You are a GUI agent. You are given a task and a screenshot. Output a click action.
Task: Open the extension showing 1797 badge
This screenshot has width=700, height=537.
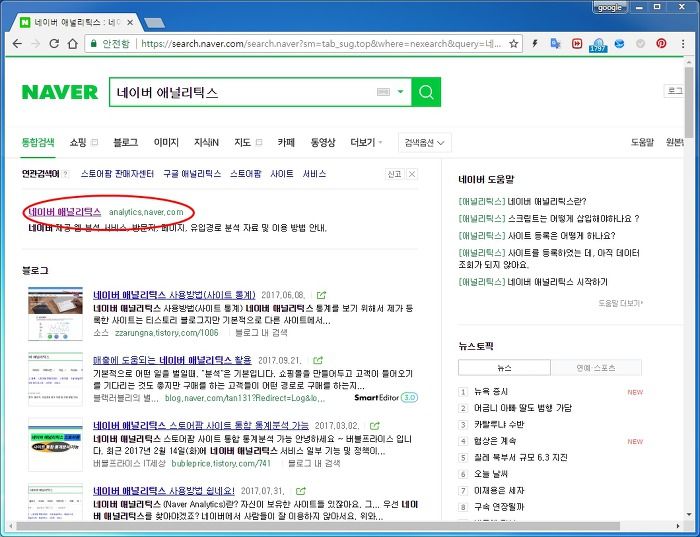[x=598, y=44]
